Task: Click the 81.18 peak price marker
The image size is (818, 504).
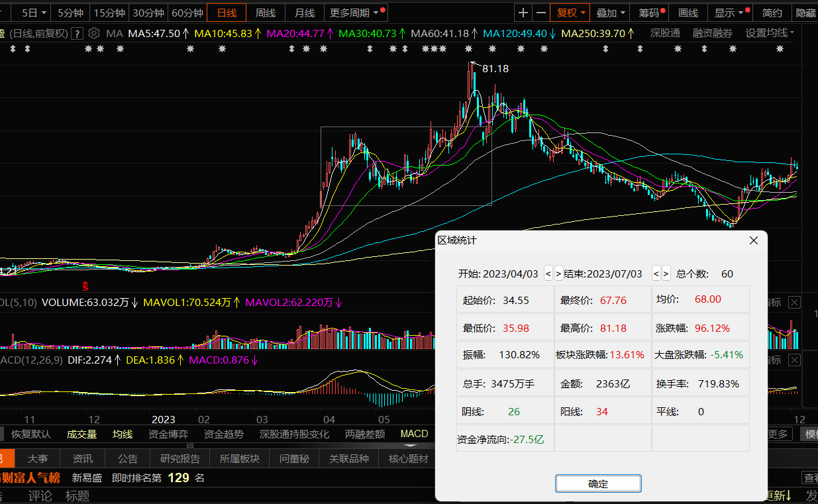Action: point(495,68)
